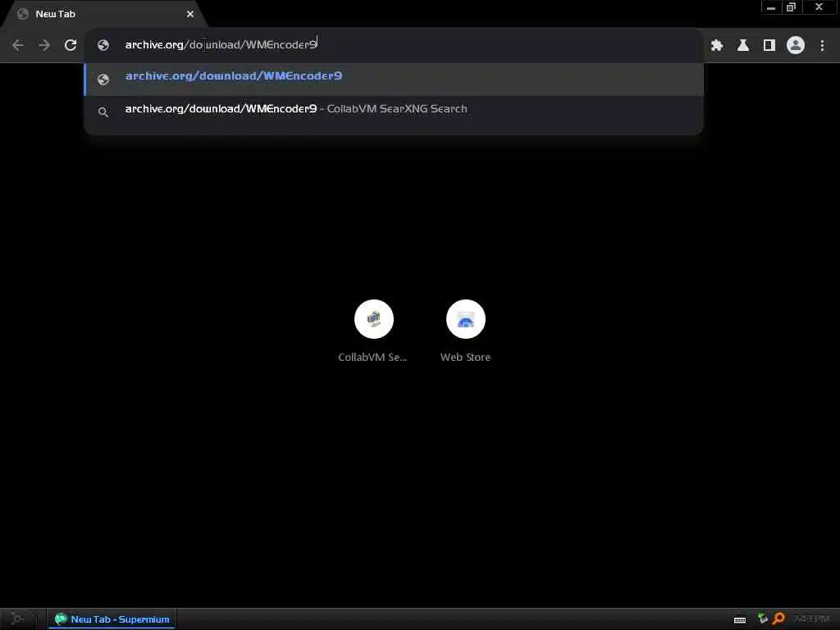
Task: Close the Supermium browser window
Action: point(819,7)
